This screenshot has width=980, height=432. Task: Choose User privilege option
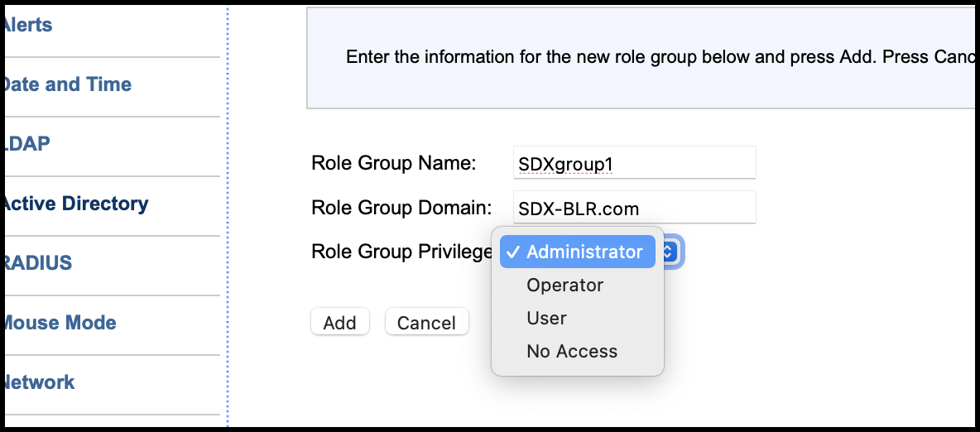547,319
